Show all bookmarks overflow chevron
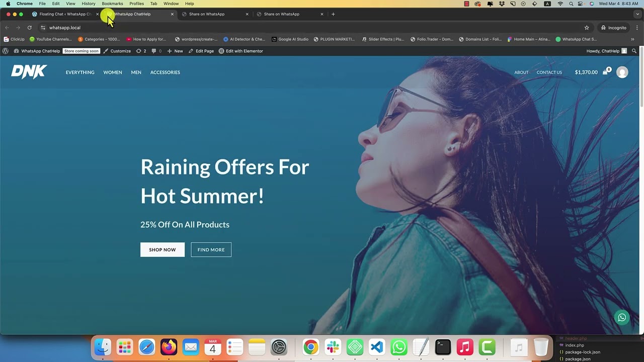This screenshot has height=362, width=644. 632,39
